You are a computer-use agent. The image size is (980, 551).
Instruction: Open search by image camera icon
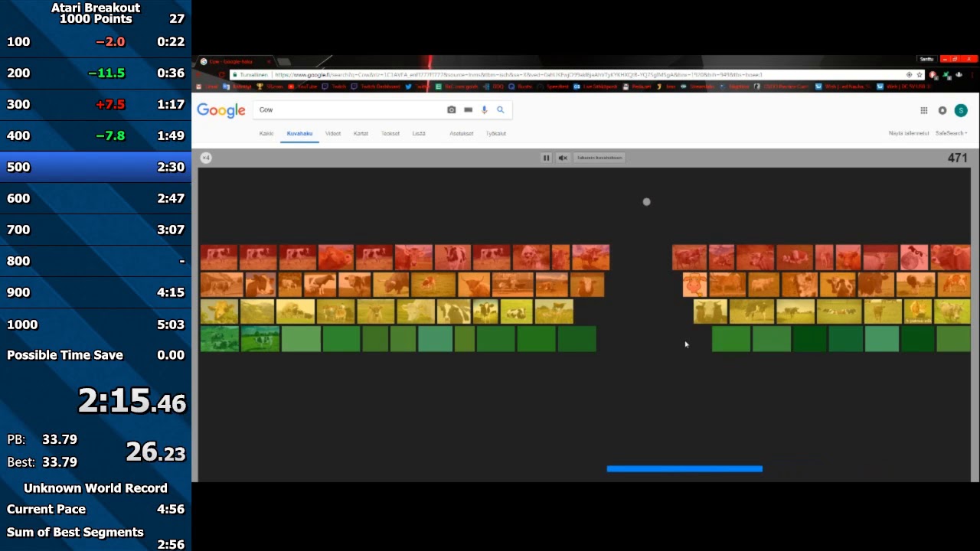point(451,109)
